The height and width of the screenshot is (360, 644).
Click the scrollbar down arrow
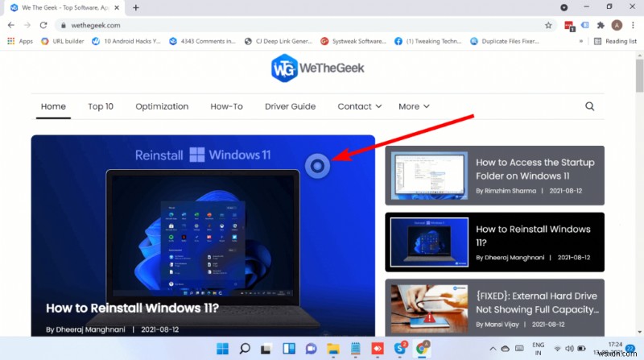click(639, 332)
